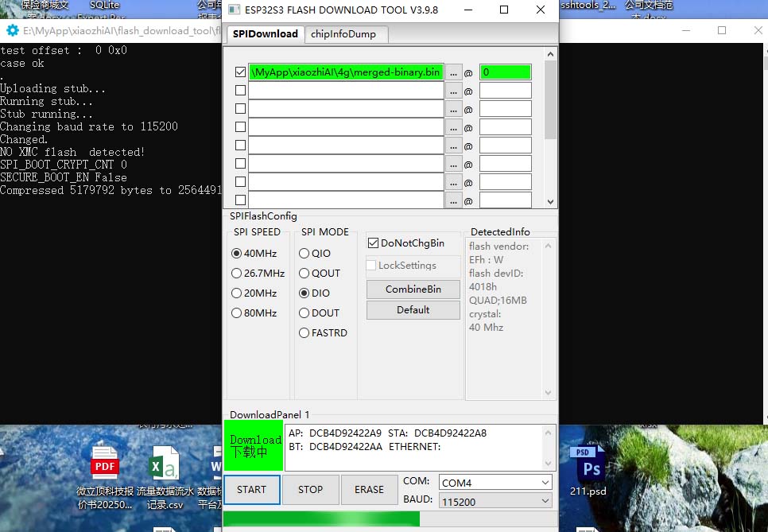Click the console window gear icon
The width and height of the screenshot is (768, 532).
[12, 31]
